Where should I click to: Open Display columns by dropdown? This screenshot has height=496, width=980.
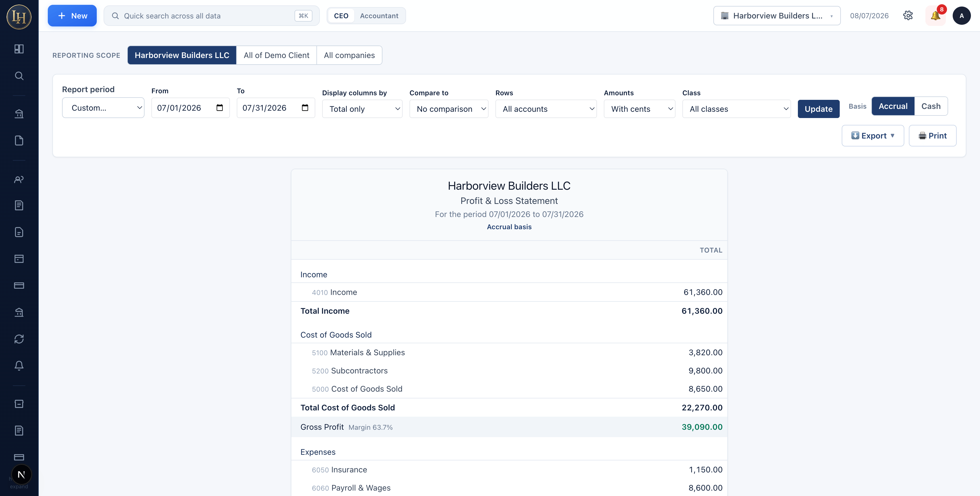click(362, 109)
